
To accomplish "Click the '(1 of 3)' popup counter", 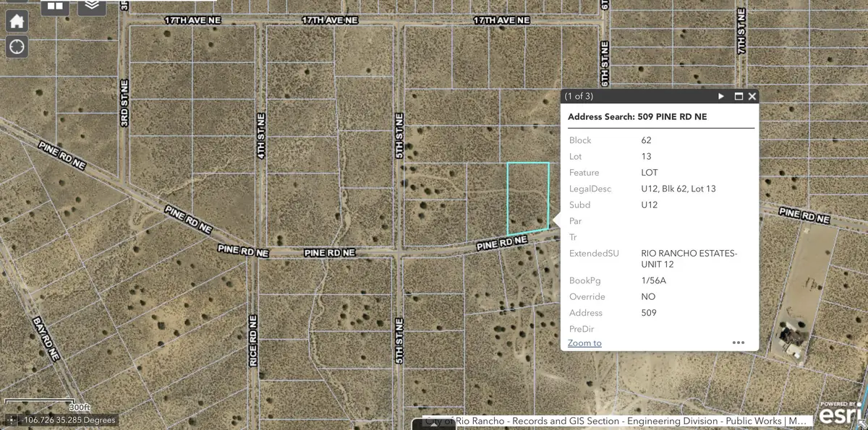I will point(579,96).
